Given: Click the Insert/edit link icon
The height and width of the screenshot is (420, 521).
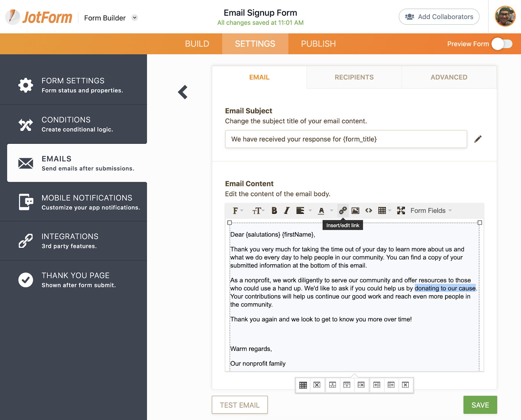Looking at the screenshot, I should pyautogui.click(x=343, y=210).
